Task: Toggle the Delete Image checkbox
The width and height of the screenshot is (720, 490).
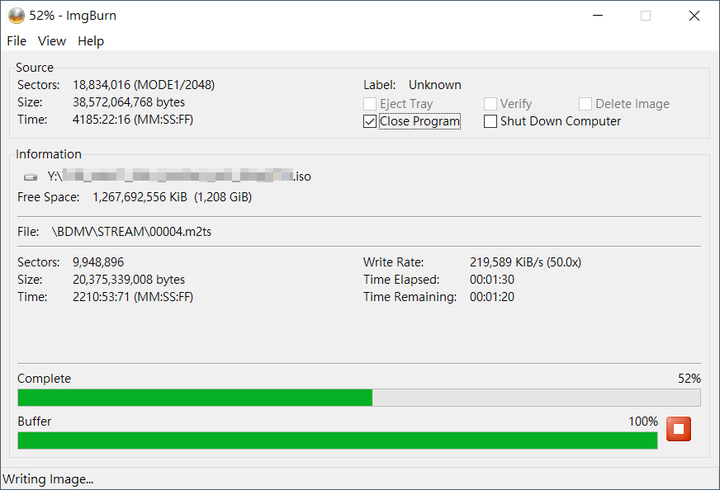Action: (x=585, y=104)
